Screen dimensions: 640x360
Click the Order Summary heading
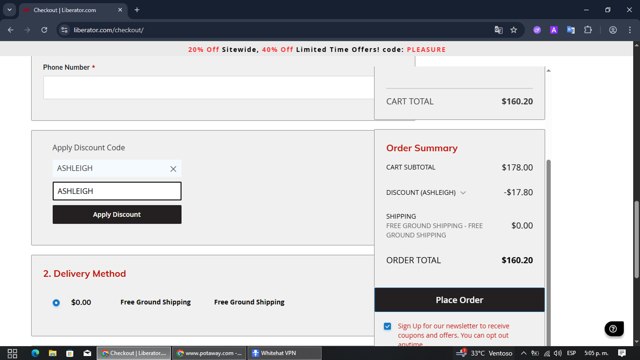point(422,148)
